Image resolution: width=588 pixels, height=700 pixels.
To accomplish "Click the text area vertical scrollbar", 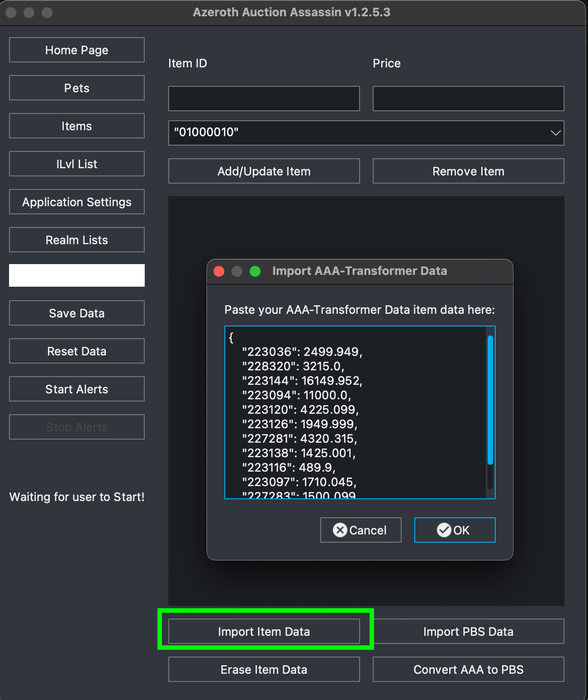I will [x=490, y=400].
